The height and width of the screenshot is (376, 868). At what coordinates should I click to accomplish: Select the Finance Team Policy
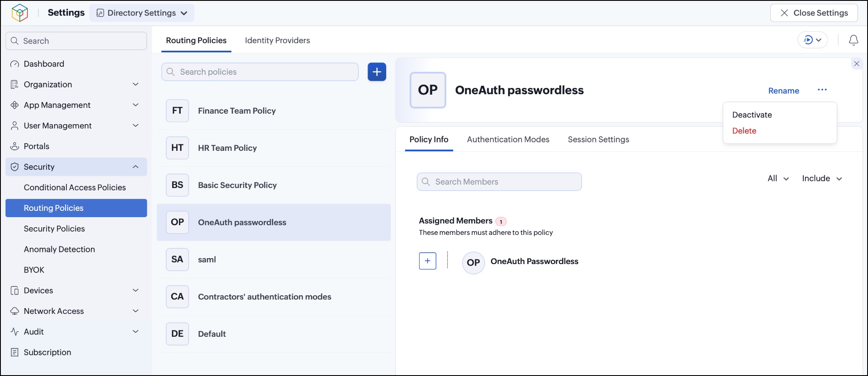tap(274, 111)
